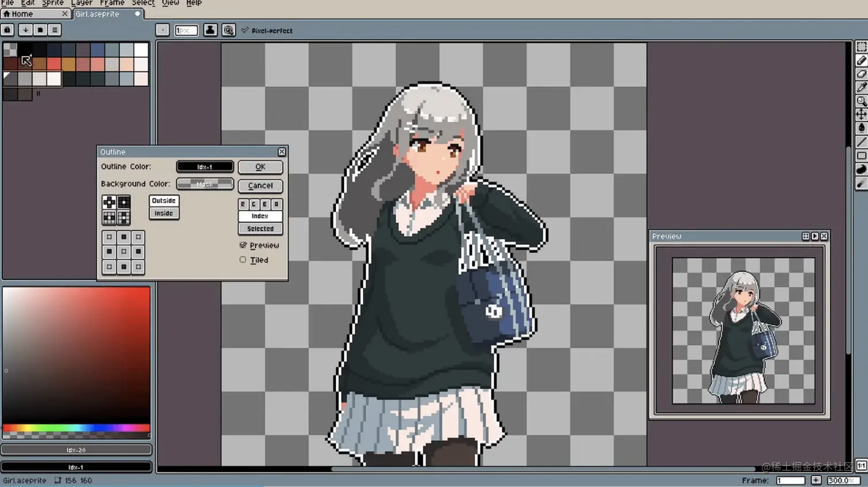Select the Contour tool
This screenshot has height=487, width=868.
pyautogui.click(x=861, y=170)
